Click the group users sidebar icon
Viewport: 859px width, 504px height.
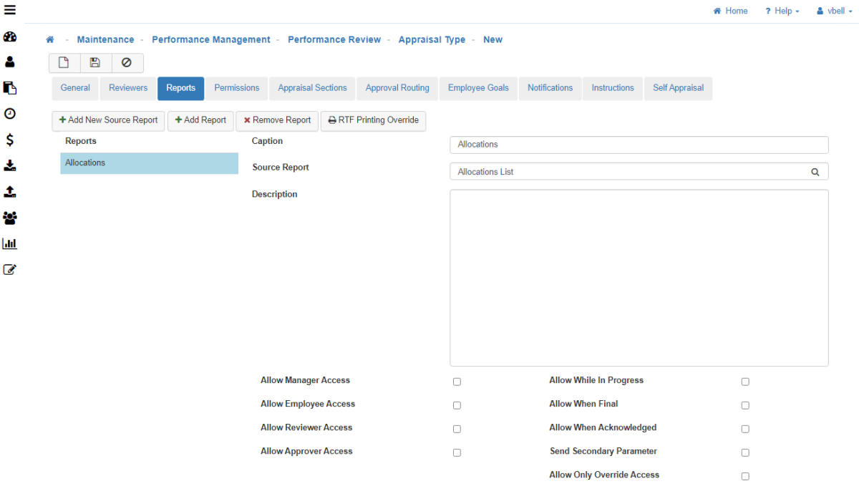click(x=10, y=218)
